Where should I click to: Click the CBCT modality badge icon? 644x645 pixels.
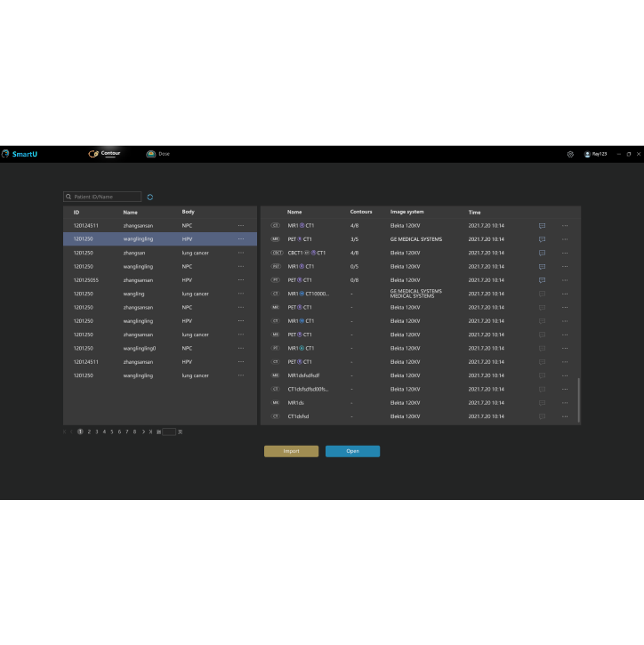276,253
